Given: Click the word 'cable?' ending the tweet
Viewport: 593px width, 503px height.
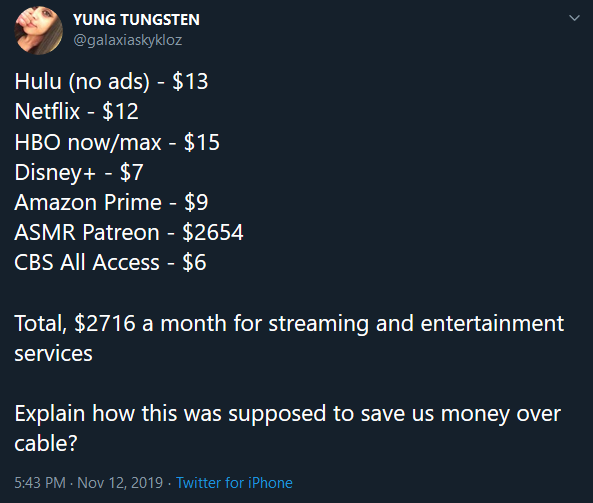Looking at the screenshot, I should [x=46, y=443].
